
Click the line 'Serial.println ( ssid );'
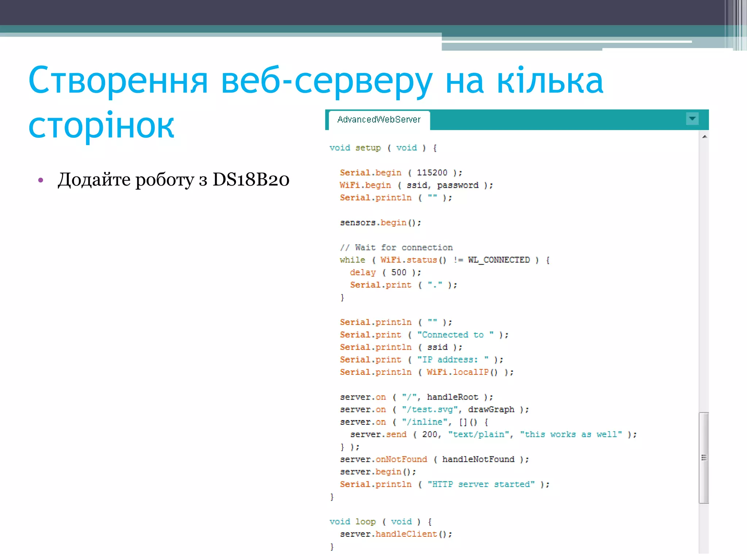click(401, 347)
